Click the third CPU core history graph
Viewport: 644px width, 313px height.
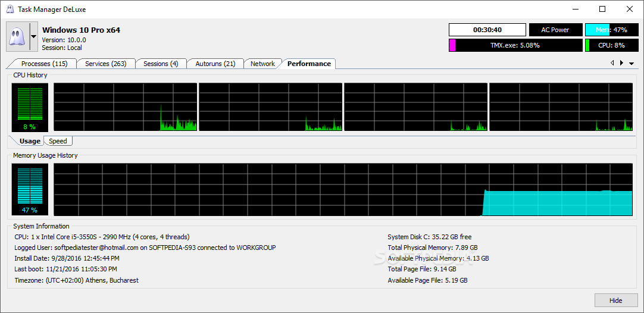[415, 107]
